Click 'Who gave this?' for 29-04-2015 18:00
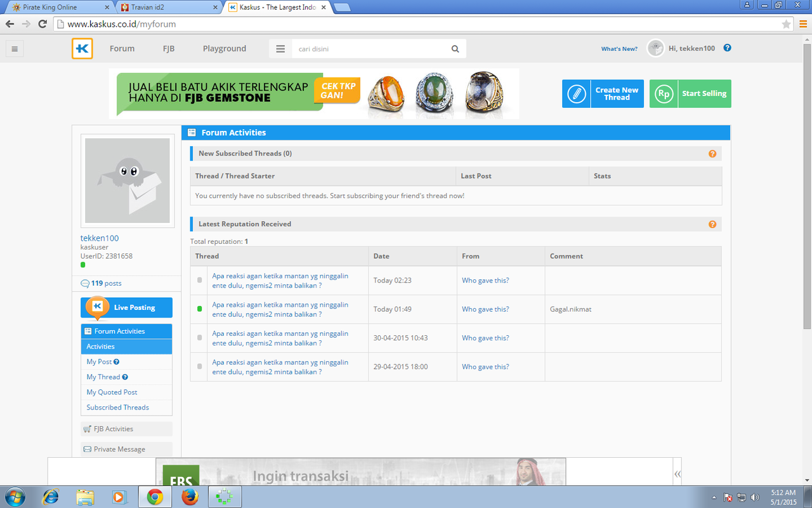 click(485, 367)
